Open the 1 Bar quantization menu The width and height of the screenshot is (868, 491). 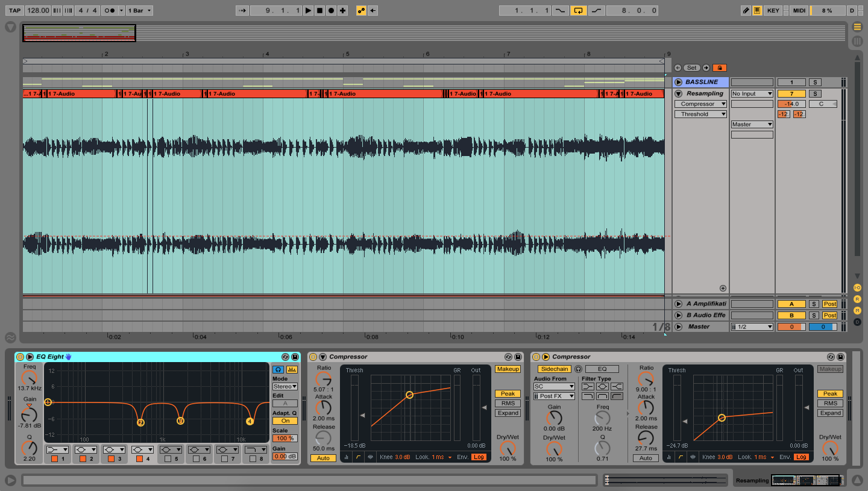pos(139,10)
